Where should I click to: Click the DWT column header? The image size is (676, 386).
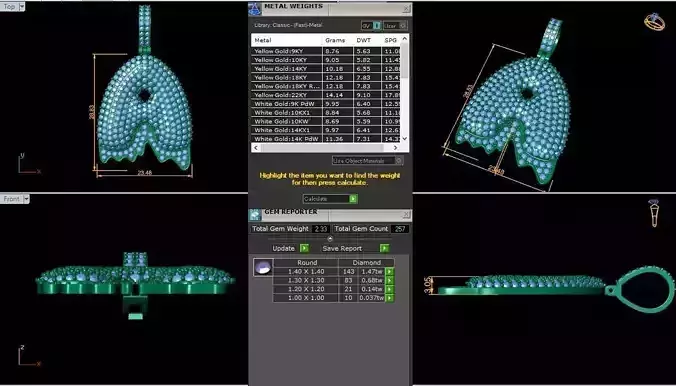pyautogui.click(x=366, y=40)
